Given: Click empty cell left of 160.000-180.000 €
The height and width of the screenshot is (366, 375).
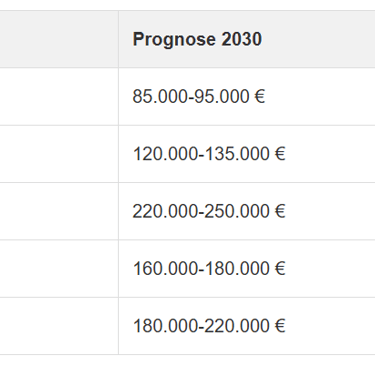Looking at the screenshot, I should 59,269.
